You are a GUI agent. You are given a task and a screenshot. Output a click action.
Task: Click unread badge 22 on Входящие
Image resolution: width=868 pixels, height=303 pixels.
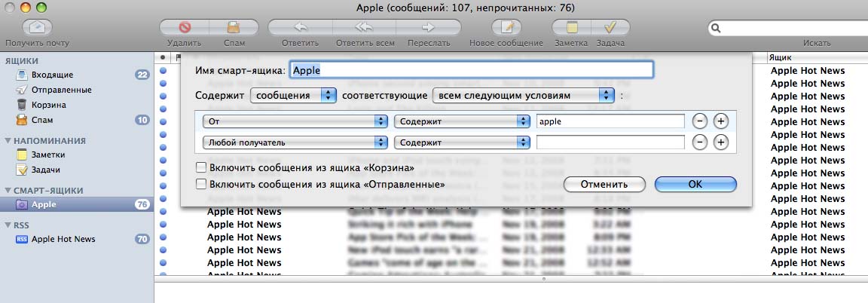click(142, 75)
